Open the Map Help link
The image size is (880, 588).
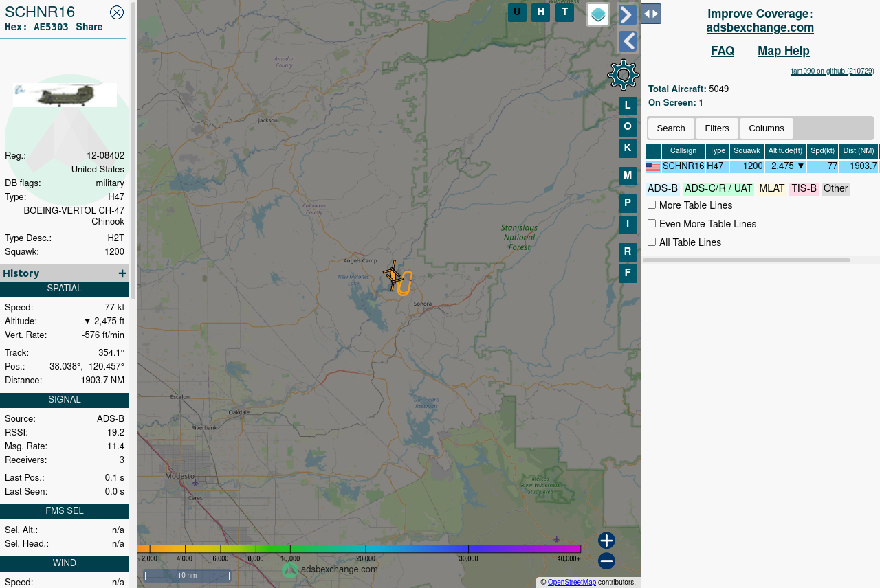[x=784, y=52]
